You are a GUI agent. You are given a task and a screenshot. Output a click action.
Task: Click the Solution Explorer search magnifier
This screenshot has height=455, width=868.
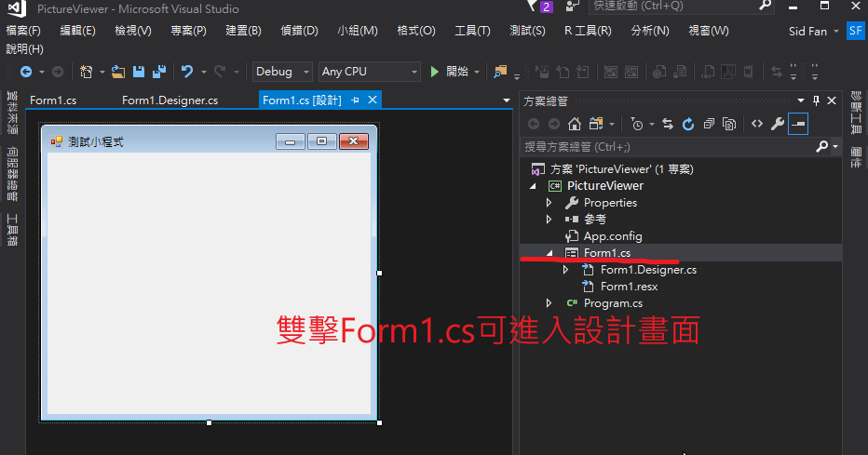tap(822, 146)
